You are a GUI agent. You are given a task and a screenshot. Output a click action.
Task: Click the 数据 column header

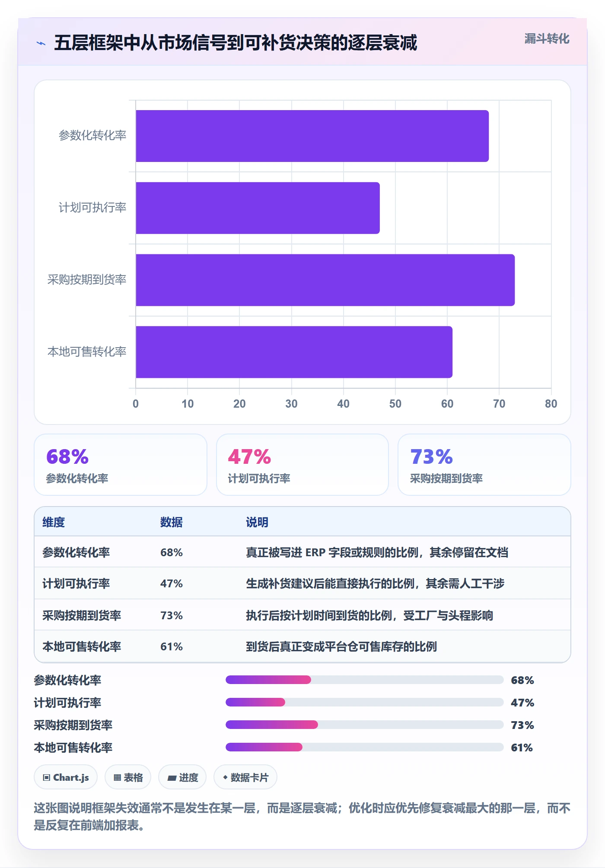[x=172, y=522]
